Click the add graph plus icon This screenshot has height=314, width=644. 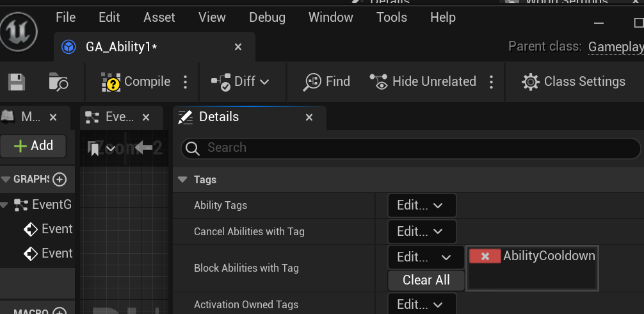pos(60,179)
